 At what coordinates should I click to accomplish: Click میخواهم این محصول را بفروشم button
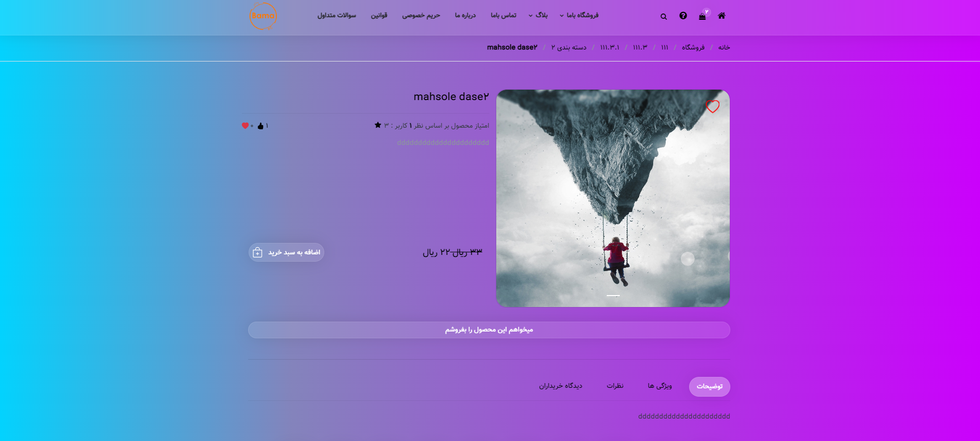pos(489,330)
